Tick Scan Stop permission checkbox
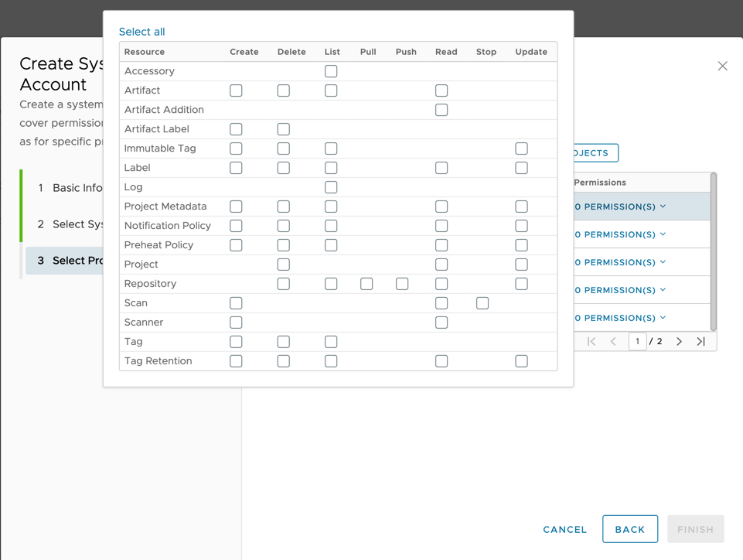743x560 pixels. [482, 303]
